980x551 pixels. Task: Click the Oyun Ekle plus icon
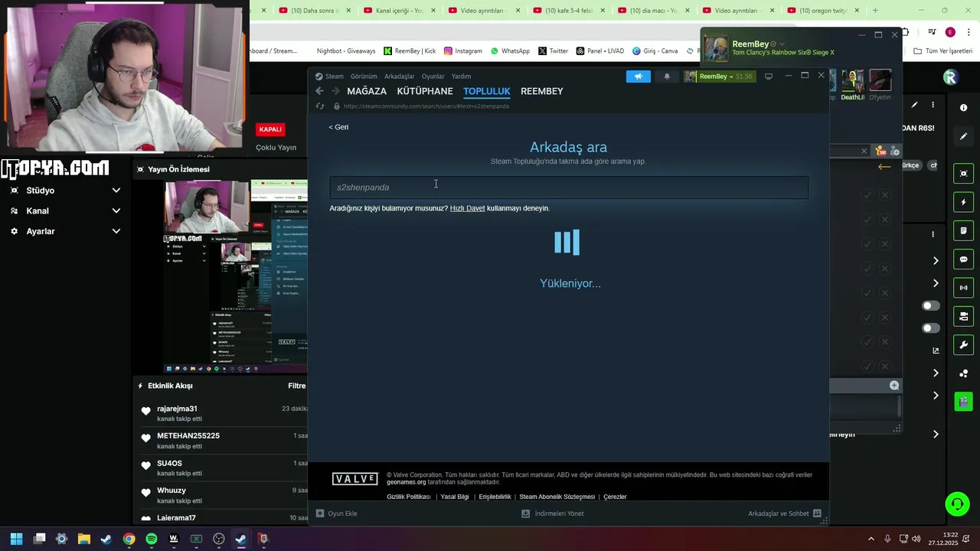(320, 514)
